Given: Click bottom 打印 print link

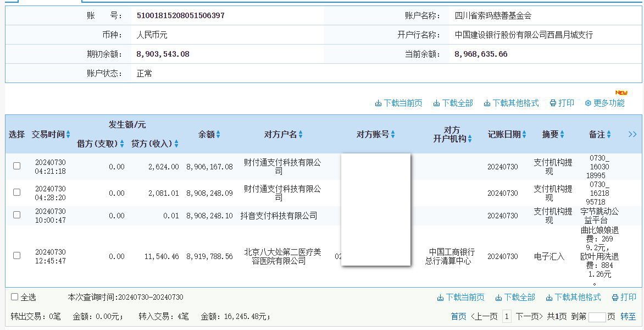Looking at the screenshot, I should (x=624, y=297).
